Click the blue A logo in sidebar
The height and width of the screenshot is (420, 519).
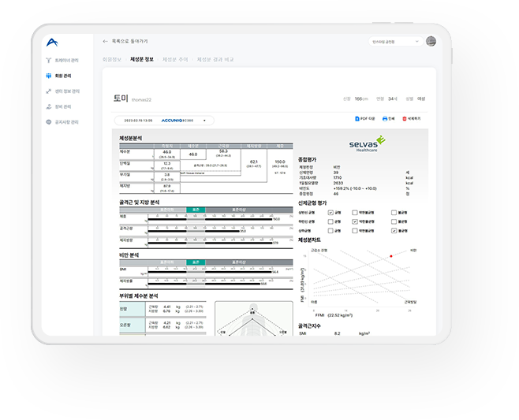tap(52, 43)
